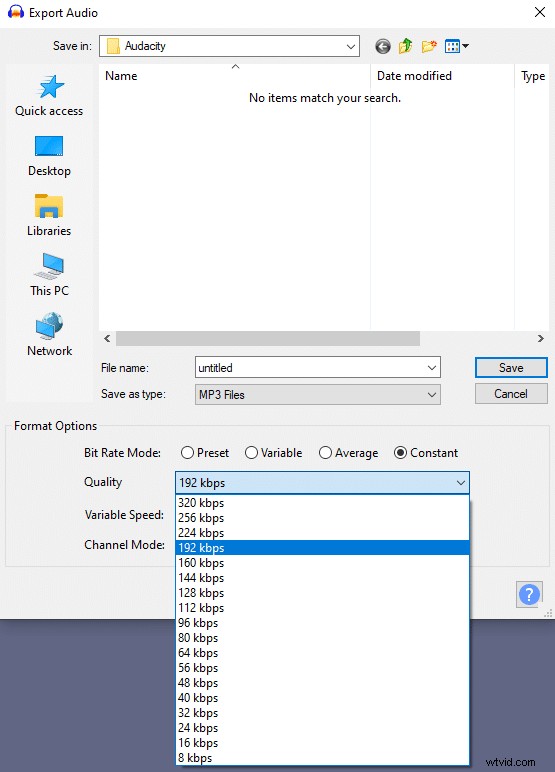Open Libraries location
555x772 pixels.
[49, 216]
